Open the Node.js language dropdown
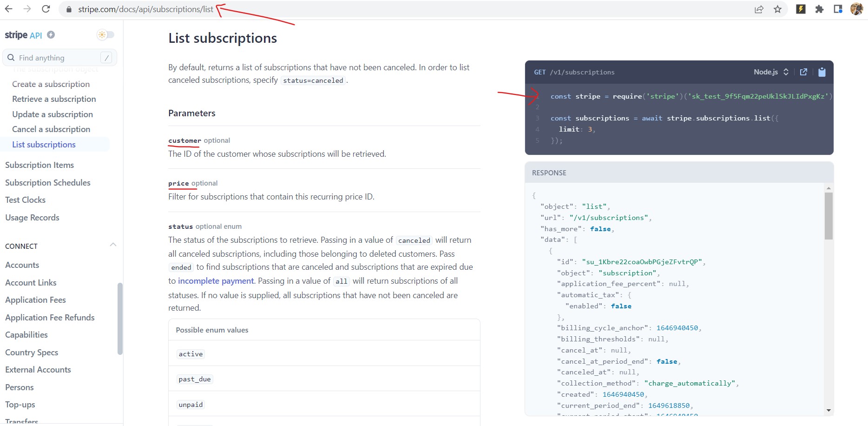Image resolution: width=868 pixels, height=426 pixels. 771,72
